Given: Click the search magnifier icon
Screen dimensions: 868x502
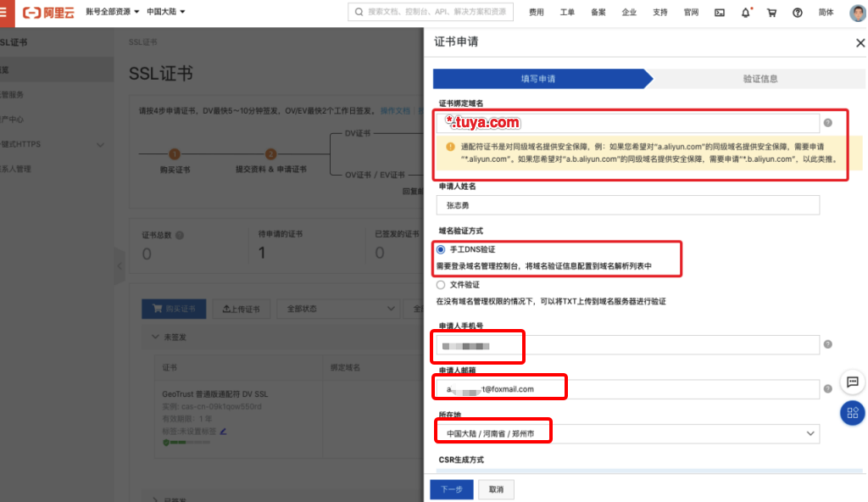Looking at the screenshot, I should coord(359,12).
